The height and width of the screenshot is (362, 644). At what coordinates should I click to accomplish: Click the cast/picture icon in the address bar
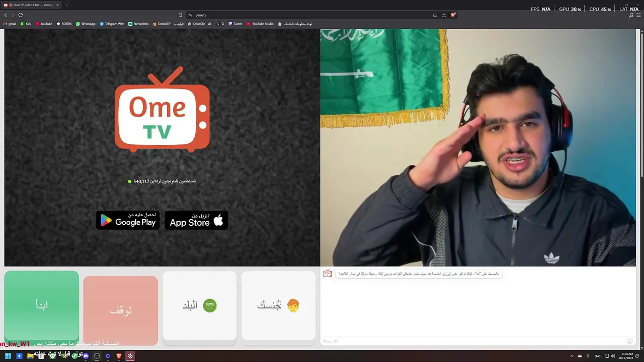click(435, 15)
